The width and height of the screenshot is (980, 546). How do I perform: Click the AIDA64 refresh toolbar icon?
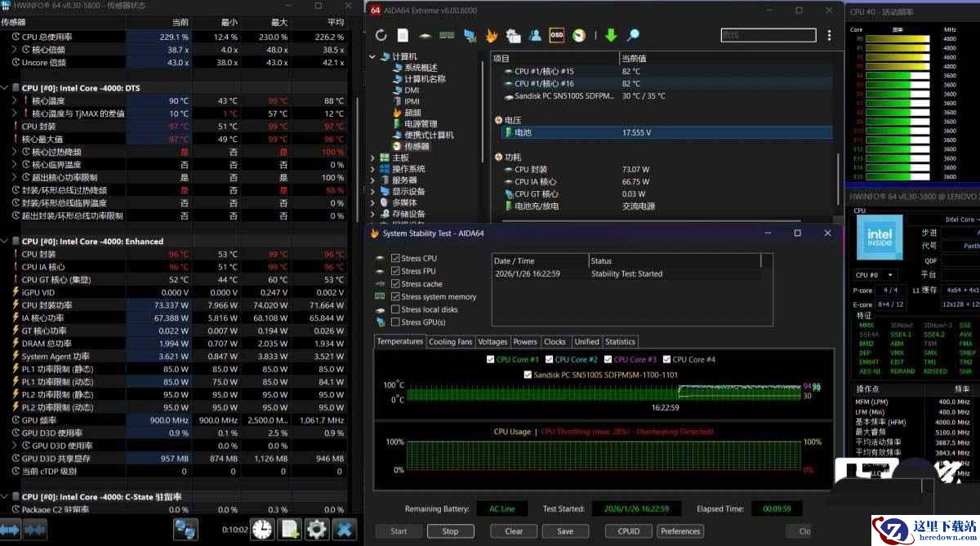tap(381, 35)
